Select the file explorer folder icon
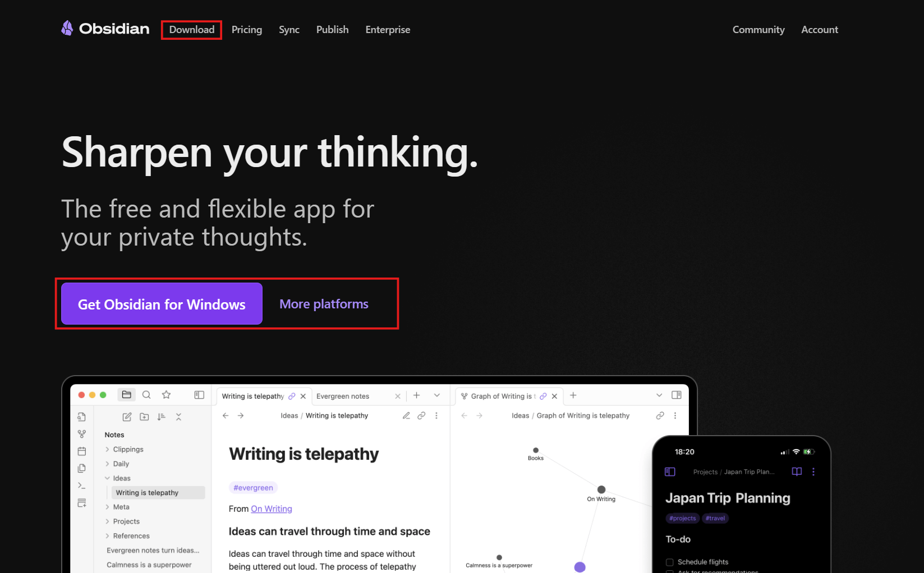This screenshot has height=573, width=924. click(127, 395)
